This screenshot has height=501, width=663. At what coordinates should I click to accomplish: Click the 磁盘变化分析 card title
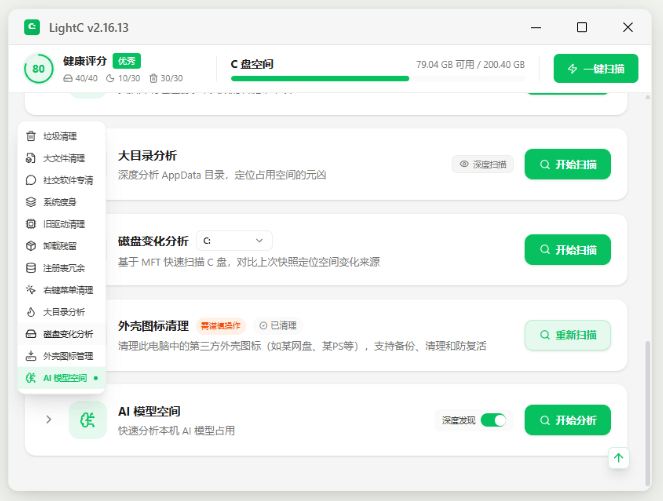[153, 241]
